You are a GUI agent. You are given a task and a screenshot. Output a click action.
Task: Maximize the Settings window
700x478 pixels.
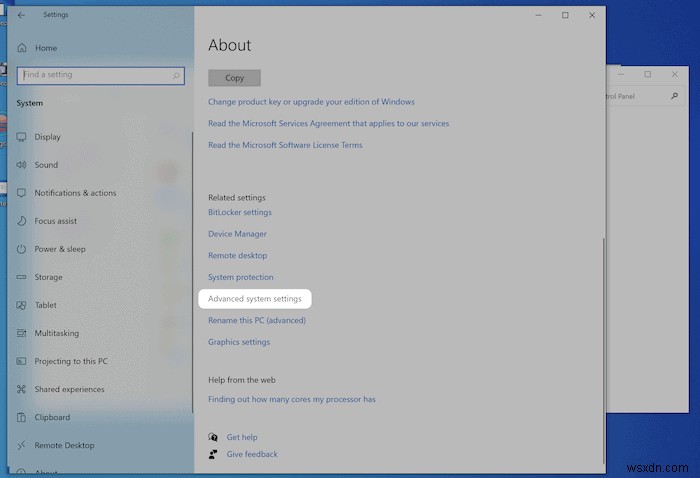tap(565, 15)
